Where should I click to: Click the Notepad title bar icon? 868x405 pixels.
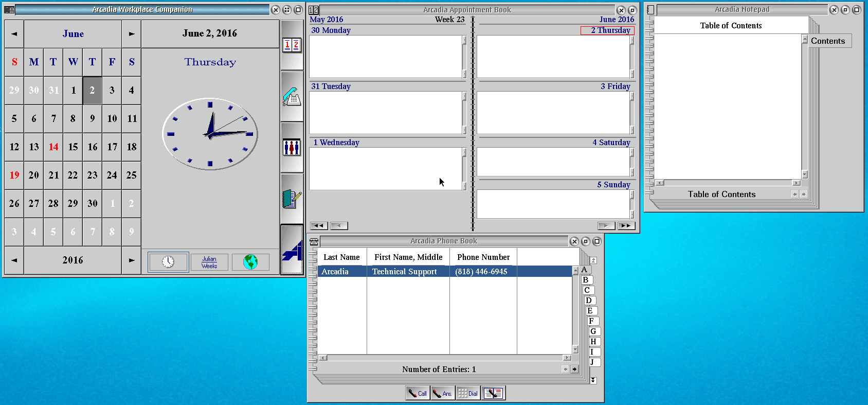click(650, 10)
